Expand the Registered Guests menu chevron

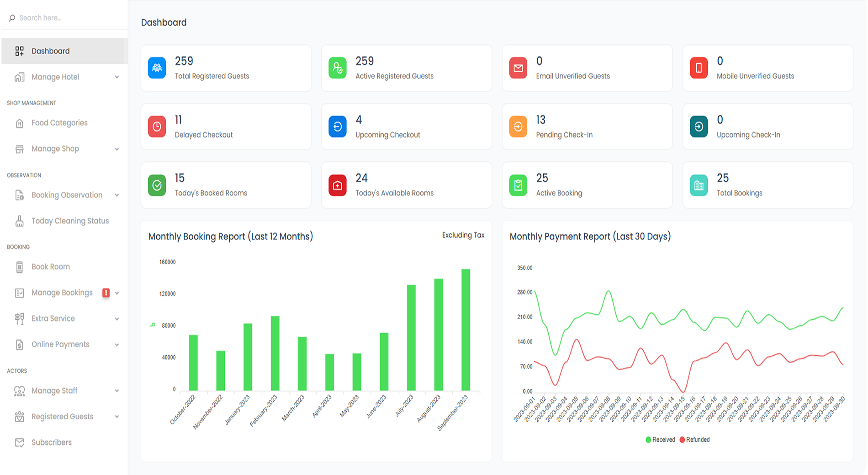point(117,417)
